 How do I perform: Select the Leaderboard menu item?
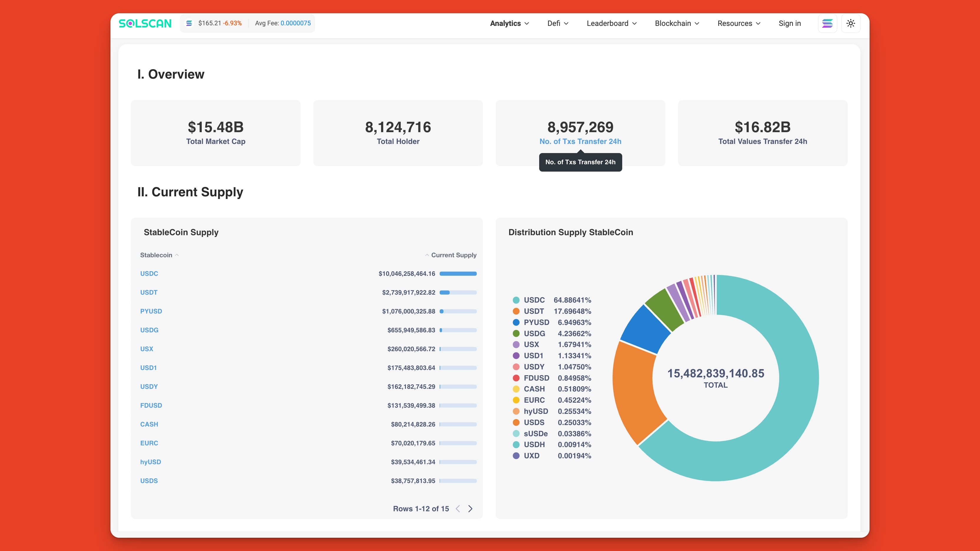pyautogui.click(x=611, y=23)
